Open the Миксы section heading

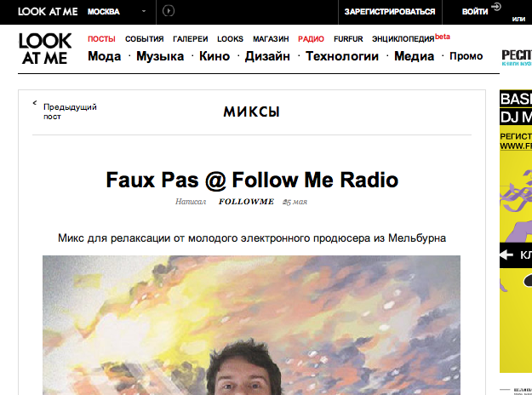[251, 112]
